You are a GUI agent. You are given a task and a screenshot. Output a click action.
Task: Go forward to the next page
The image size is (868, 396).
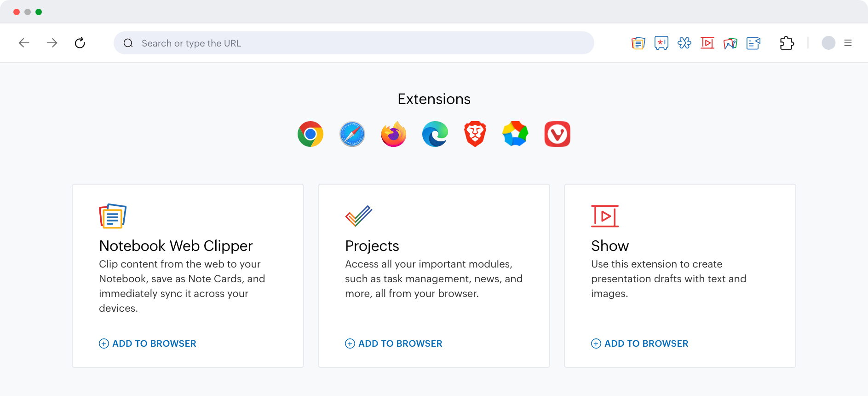(52, 43)
